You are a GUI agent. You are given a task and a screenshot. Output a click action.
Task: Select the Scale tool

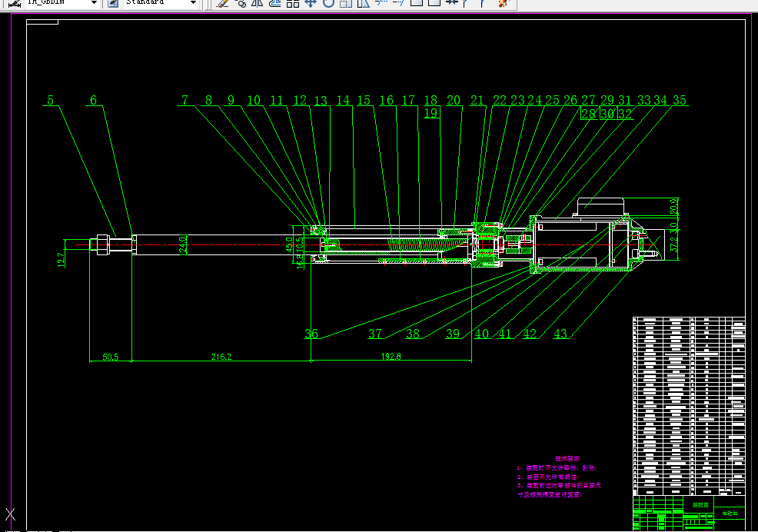tap(346, 3)
